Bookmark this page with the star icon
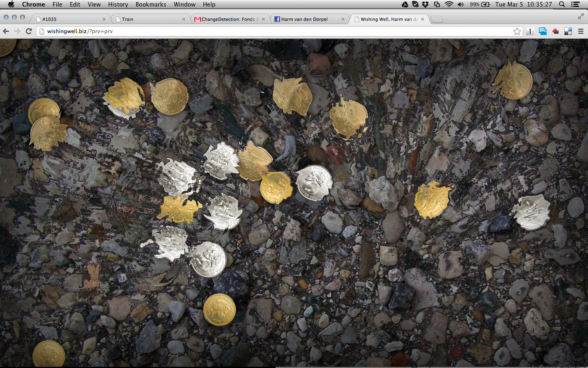Viewport: 588px width, 368px height. click(517, 31)
